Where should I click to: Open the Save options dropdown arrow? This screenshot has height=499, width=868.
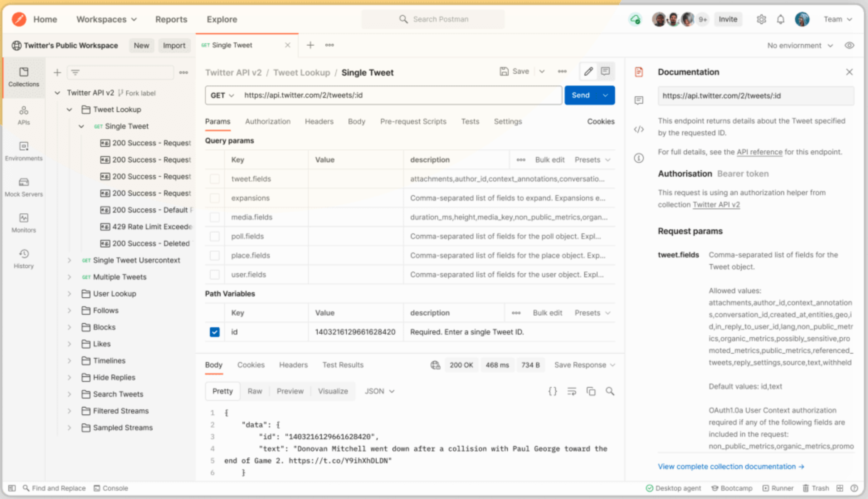(542, 71)
